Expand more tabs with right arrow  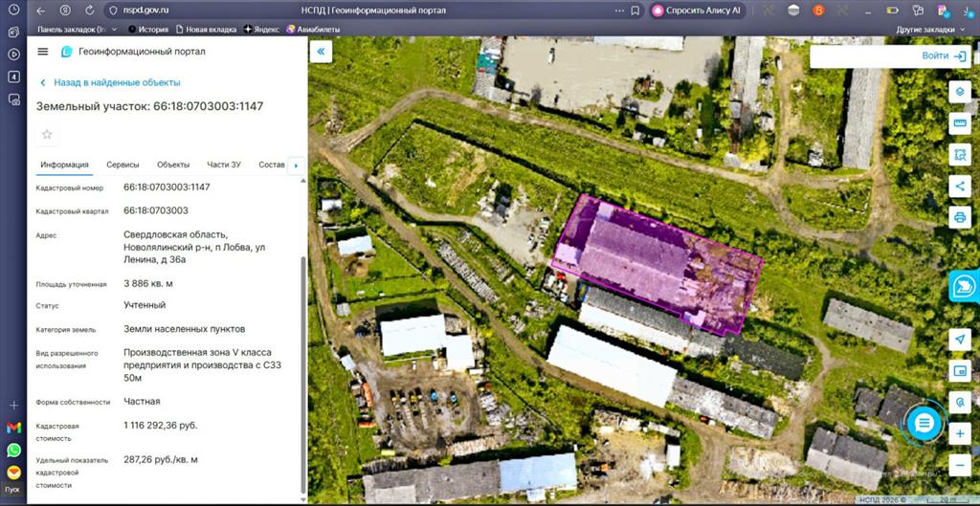coord(296,165)
